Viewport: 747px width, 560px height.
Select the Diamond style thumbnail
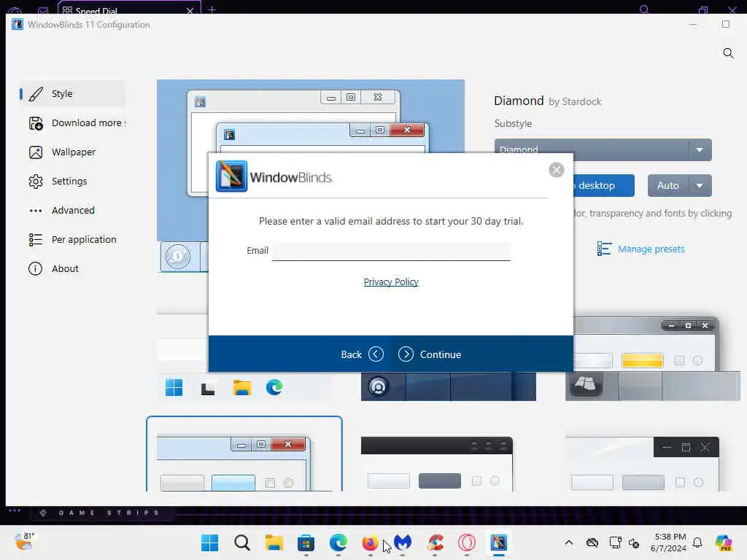(244, 454)
